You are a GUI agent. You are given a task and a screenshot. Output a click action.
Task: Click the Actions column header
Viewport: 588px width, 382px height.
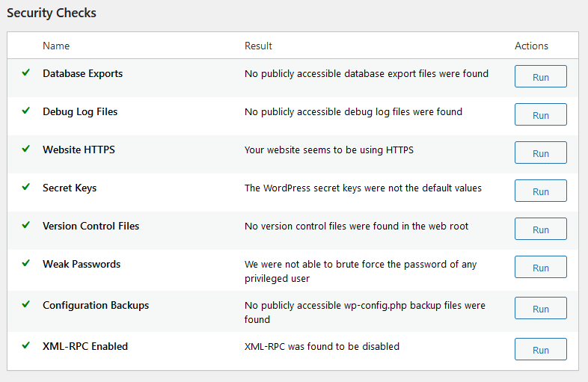(x=531, y=46)
